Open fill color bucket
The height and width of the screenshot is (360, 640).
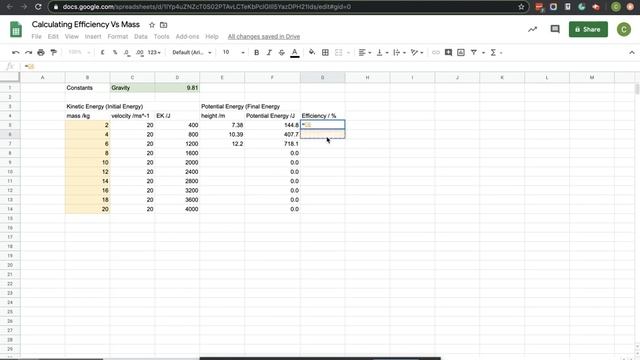312,53
